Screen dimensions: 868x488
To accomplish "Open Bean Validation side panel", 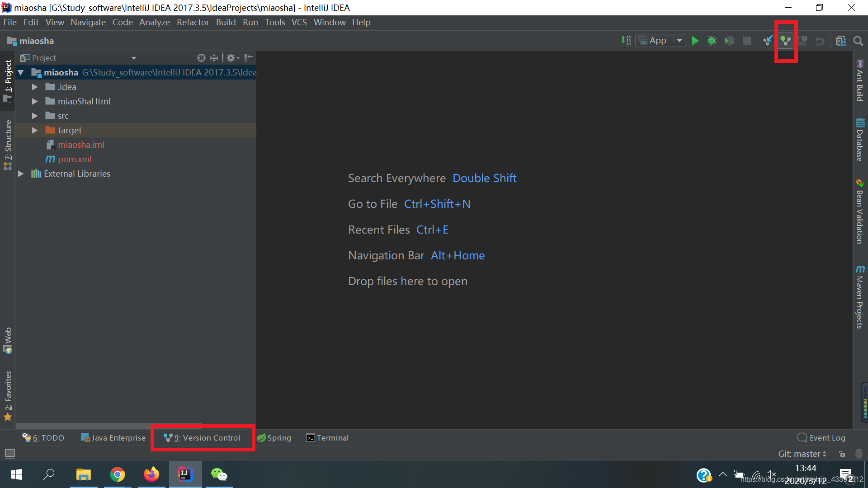I will click(x=860, y=211).
